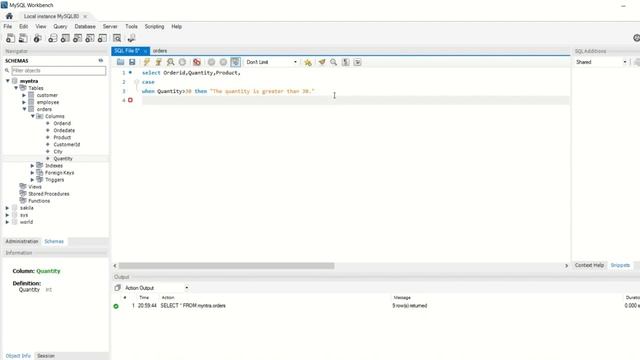
Task: Toggle word wrap icon
Action: pyautogui.click(x=358, y=62)
